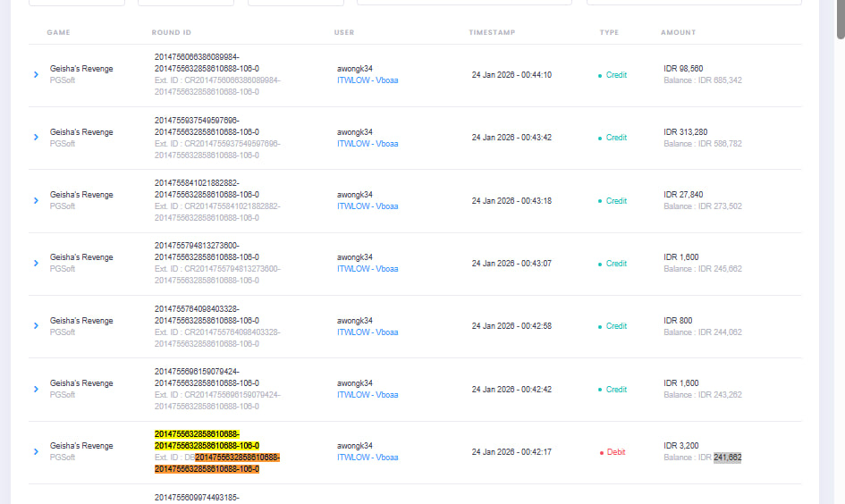Viewport: 845px width, 504px height.
Task: Click timestamp 24 Jan 2026 - 00:42:17
Action: tap(511, 452)
